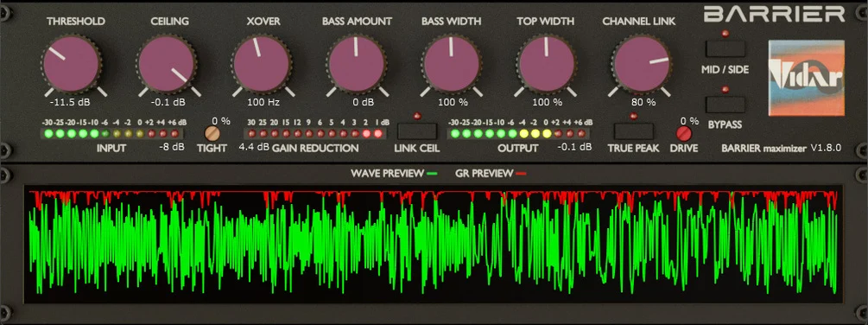868x325 pixels.
Task: Click the red Drive knob
Action: tap(684, 133)
